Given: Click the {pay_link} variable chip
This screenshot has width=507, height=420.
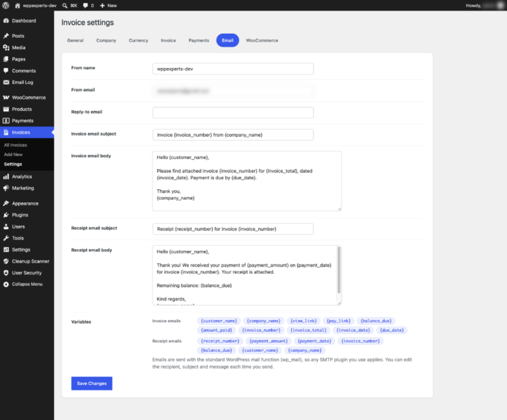Looking at the screenshot, I should 339,321.
